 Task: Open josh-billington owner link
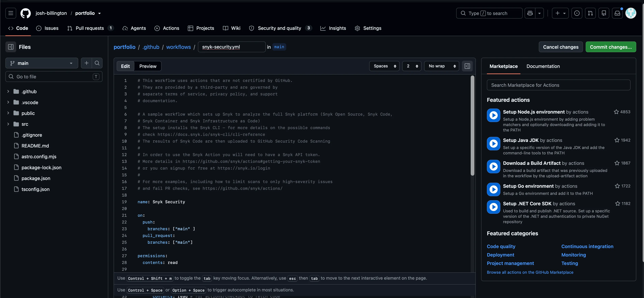[51, 13]
